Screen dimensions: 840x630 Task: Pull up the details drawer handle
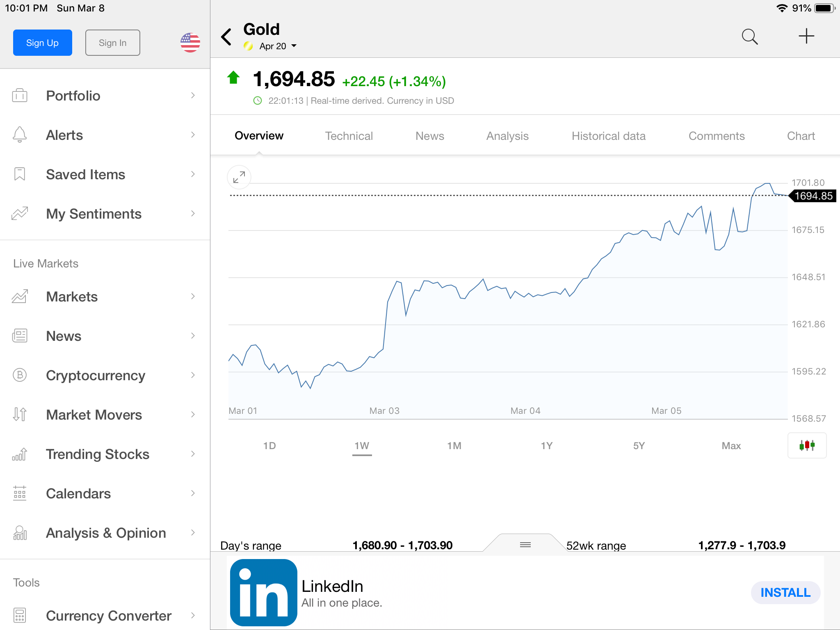(x=525, y=545)
